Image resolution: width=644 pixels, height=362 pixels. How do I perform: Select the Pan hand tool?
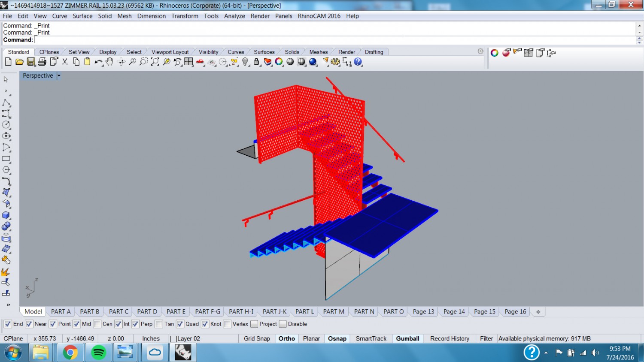click(109, 62)
